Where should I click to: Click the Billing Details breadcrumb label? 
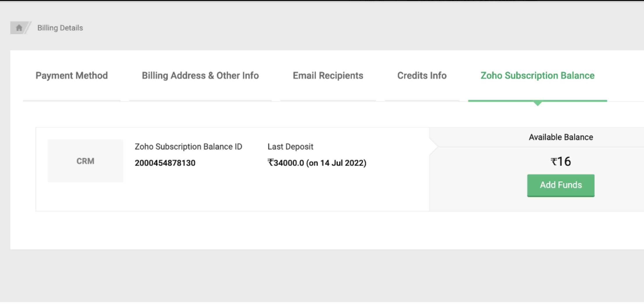(60, 28)
